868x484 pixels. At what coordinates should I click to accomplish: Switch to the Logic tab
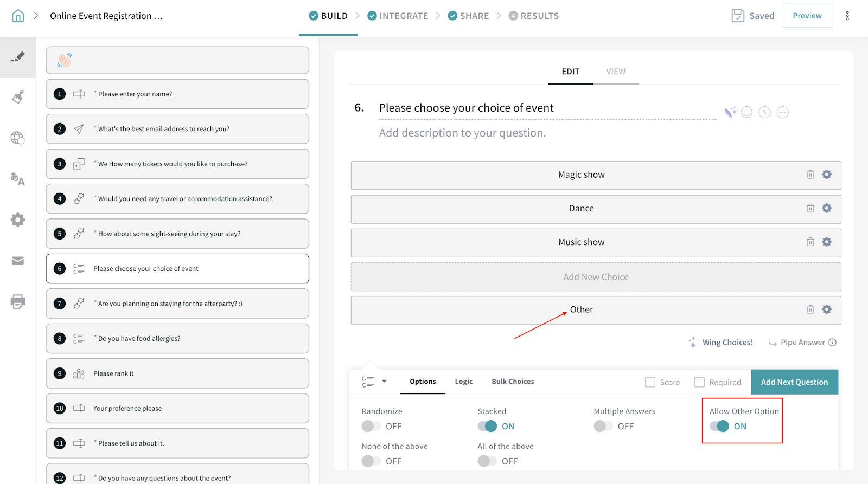463,382
